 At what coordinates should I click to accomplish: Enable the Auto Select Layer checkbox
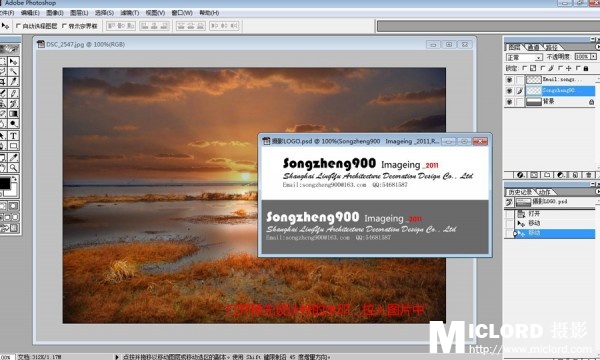click(18, 26)
